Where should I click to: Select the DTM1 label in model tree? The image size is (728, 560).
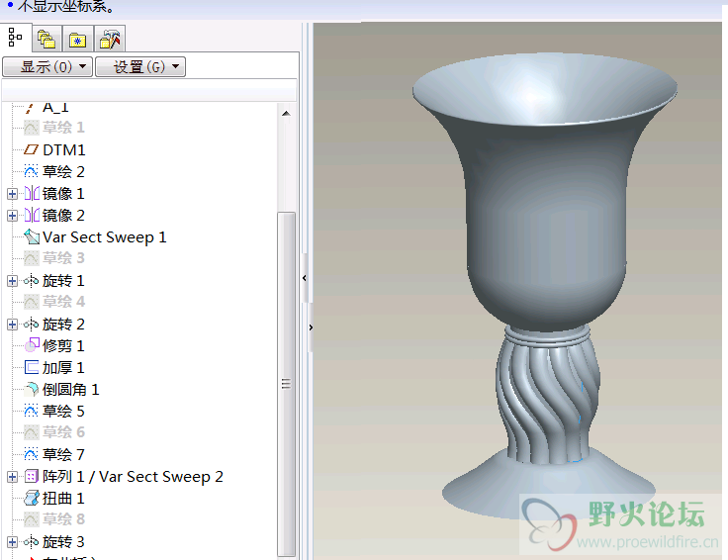64,150
